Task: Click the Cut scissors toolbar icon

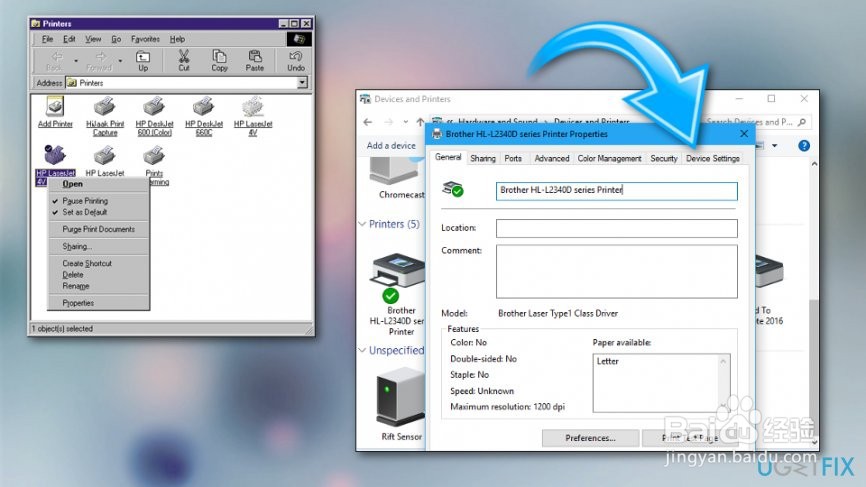Action: point(183,61)
